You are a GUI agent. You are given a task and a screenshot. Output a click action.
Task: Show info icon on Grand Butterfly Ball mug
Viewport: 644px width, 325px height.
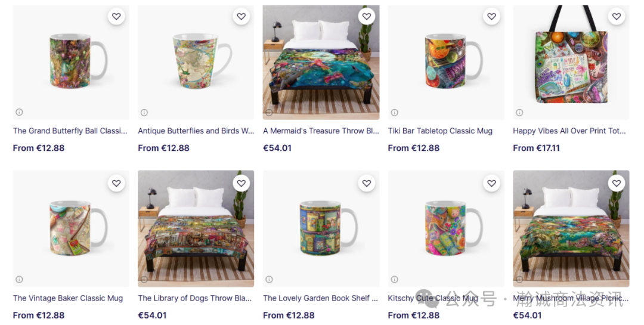pos(19,112)
